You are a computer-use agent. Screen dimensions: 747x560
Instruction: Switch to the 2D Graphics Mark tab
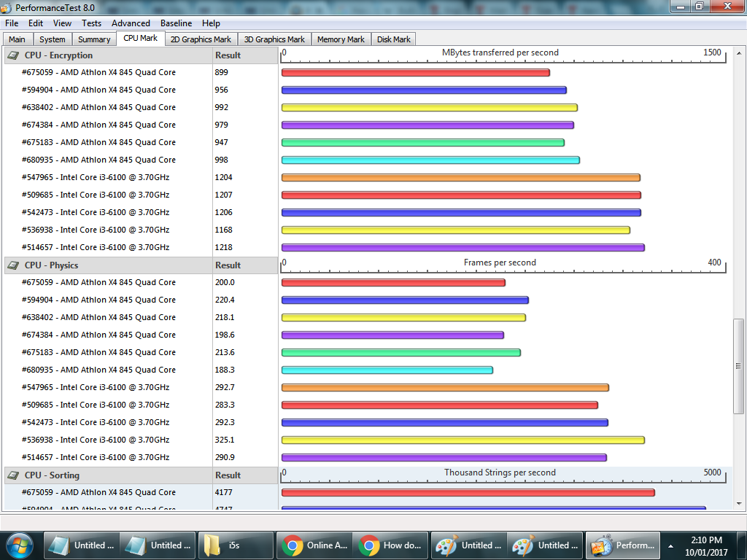[201, 39]
